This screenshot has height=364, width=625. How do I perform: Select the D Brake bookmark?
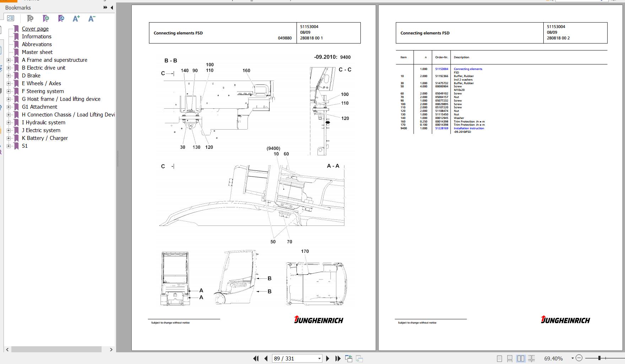coord(31,76)
